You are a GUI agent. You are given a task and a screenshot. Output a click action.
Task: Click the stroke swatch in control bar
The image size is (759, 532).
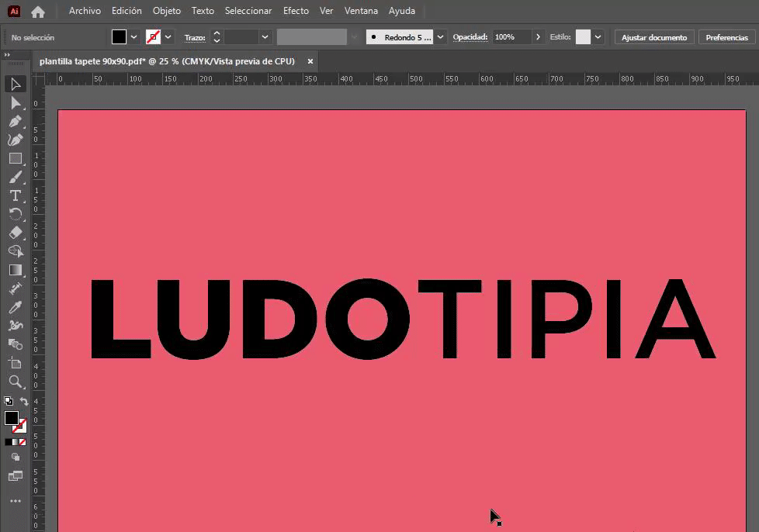point(153,37)
